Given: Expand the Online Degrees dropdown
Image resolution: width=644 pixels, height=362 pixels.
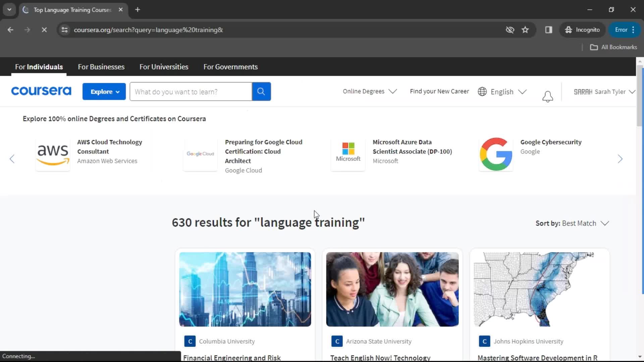Looking at the screenshot, I should coord(370,92).
